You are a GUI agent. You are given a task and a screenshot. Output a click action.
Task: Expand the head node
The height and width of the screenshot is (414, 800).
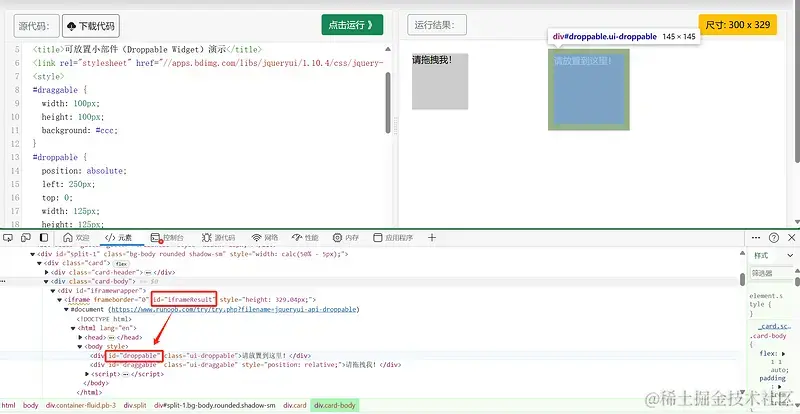80,337
